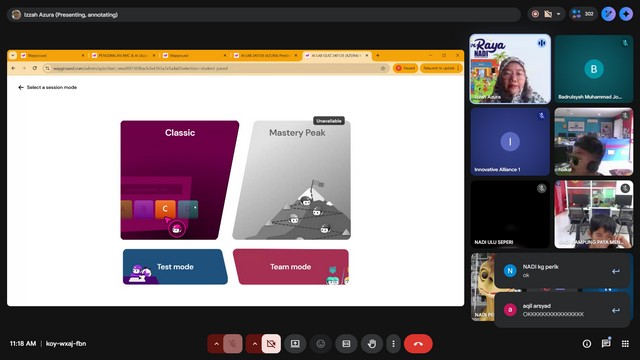Click the present screen icon
The width and height of the screenshot is (640, 360).
295,344
